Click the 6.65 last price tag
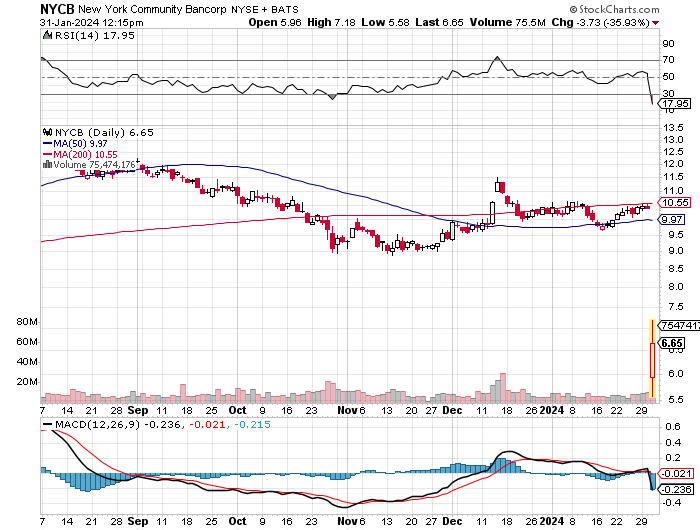The image size is (700, 530). 672,343
